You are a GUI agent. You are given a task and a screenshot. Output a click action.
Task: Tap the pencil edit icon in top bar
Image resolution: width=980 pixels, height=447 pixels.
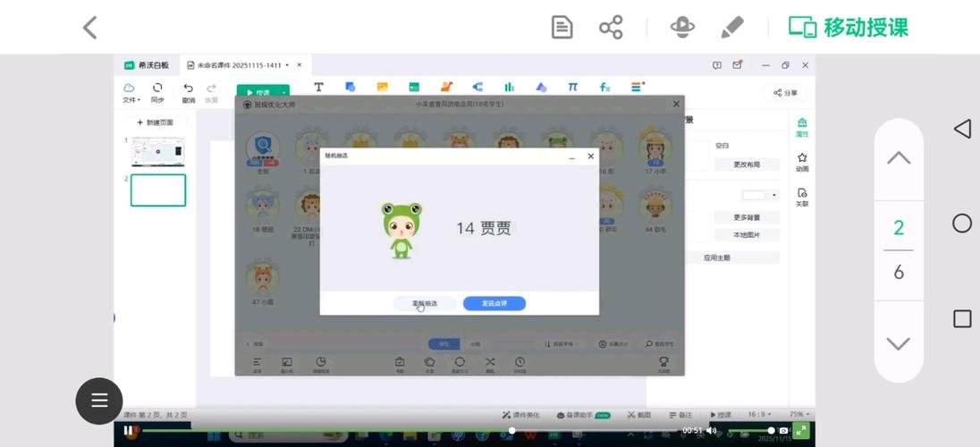coord(732,28)
